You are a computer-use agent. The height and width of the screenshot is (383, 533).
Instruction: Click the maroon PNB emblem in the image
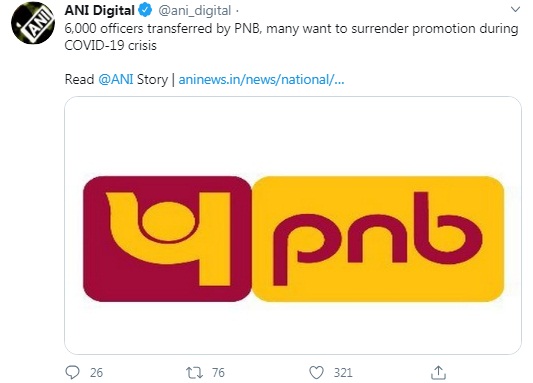[x=167, y=239]
